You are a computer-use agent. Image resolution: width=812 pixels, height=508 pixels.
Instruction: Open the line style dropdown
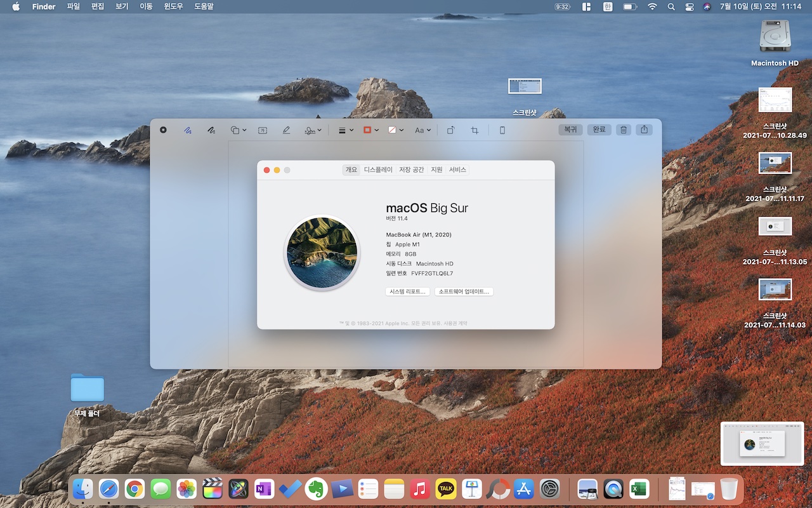point(346,130)
